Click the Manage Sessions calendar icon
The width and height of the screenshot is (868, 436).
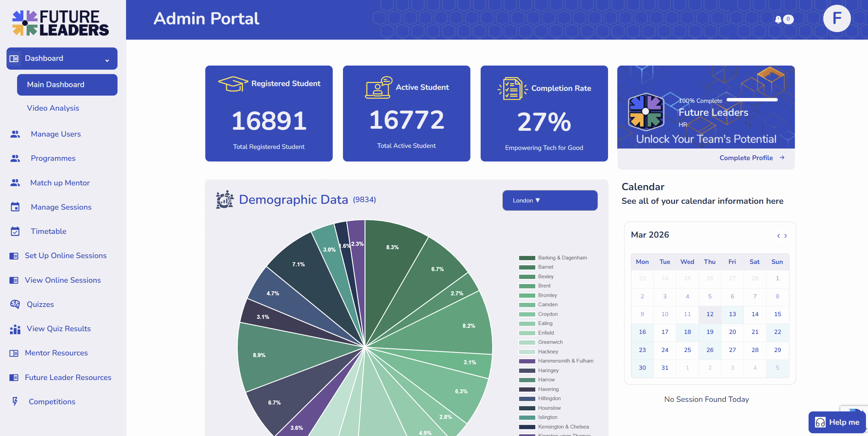click(15, 207)
